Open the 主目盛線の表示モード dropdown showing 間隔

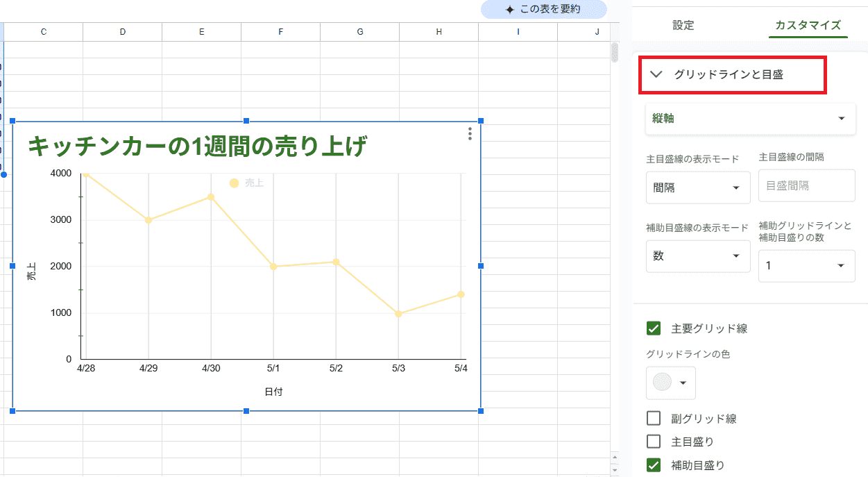click(698, 187)
